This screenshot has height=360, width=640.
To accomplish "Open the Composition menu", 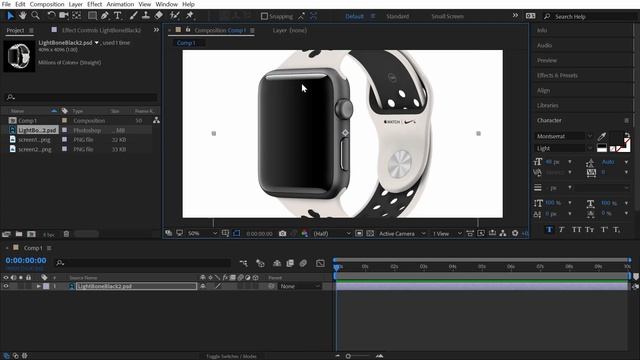I will click(47, 4).
